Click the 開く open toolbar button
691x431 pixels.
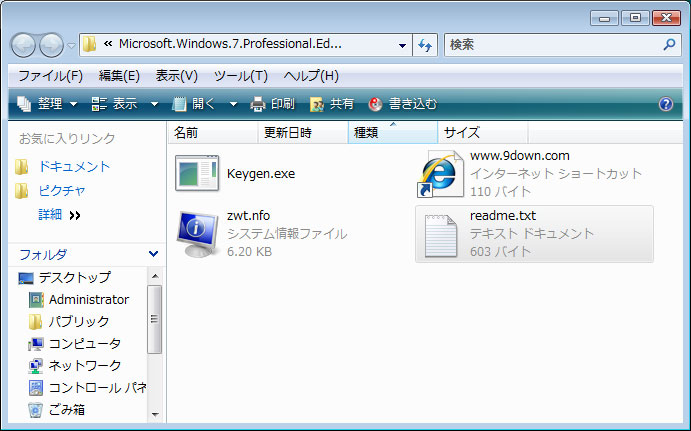(x=194, y=104)
